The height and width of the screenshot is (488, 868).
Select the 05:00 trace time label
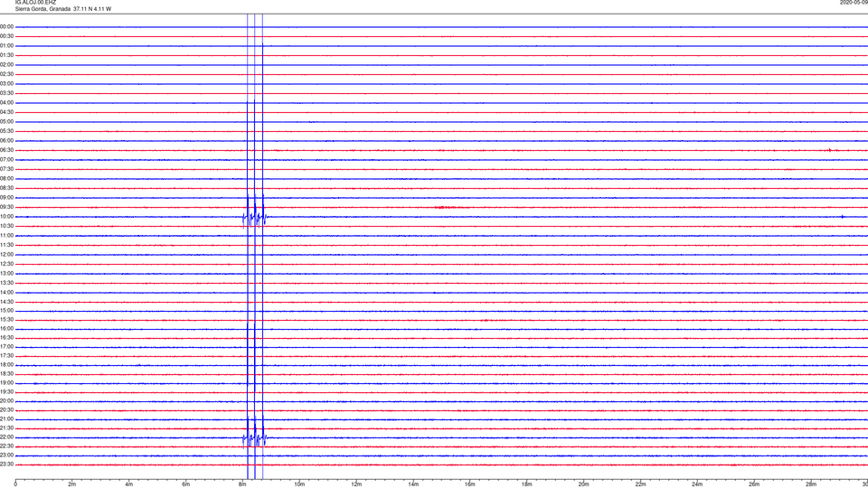[x=6, y=121]
